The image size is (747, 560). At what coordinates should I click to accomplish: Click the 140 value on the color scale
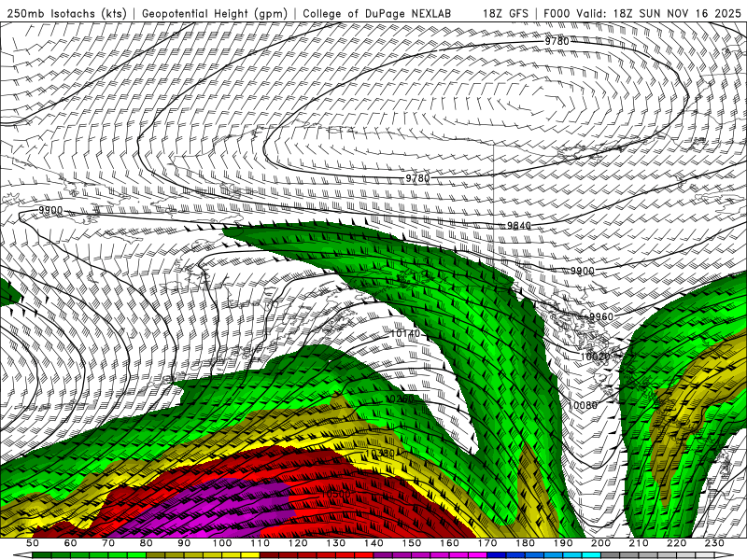click(373, 543)
